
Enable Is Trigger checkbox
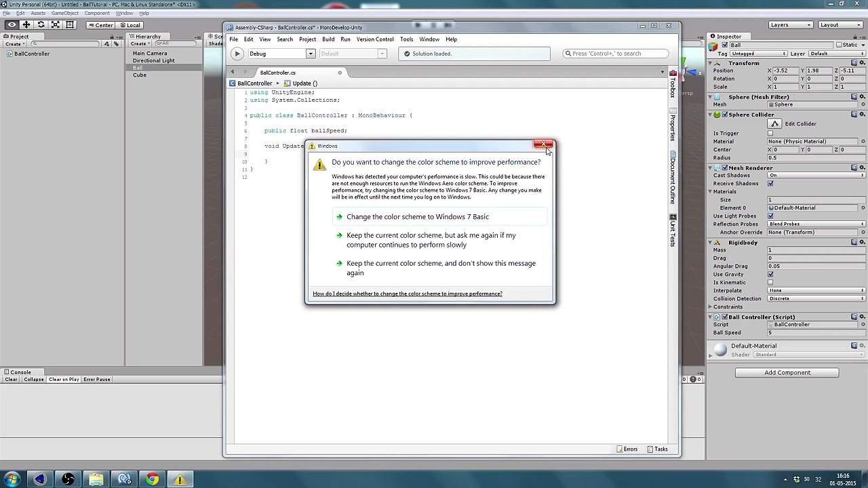tap(770, 134)
